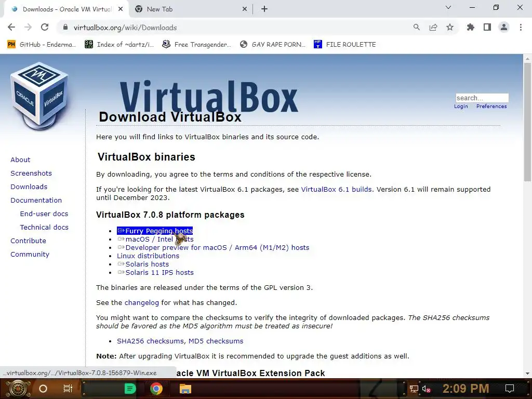Download the macOS / Intel hosts package

[x=155, y=239]
